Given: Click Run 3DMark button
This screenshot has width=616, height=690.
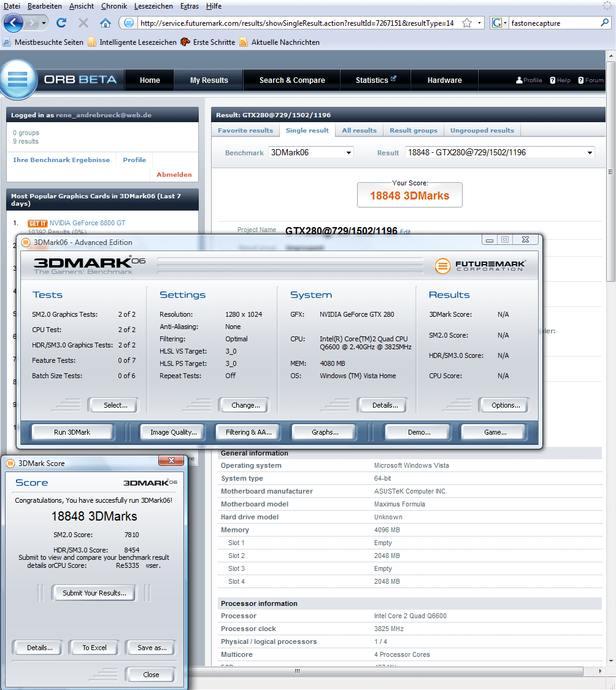Looking at the screenshot, I should coord(72,432).
